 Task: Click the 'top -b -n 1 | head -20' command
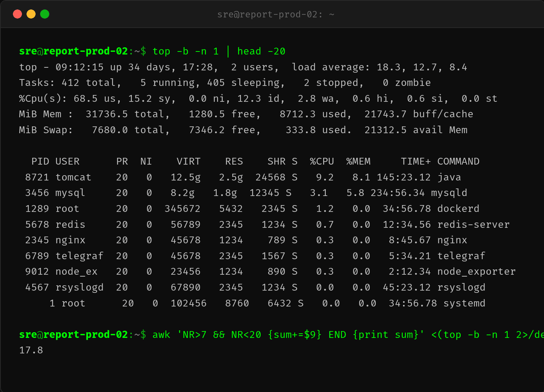pyautogui.click(x=219, y=51)
